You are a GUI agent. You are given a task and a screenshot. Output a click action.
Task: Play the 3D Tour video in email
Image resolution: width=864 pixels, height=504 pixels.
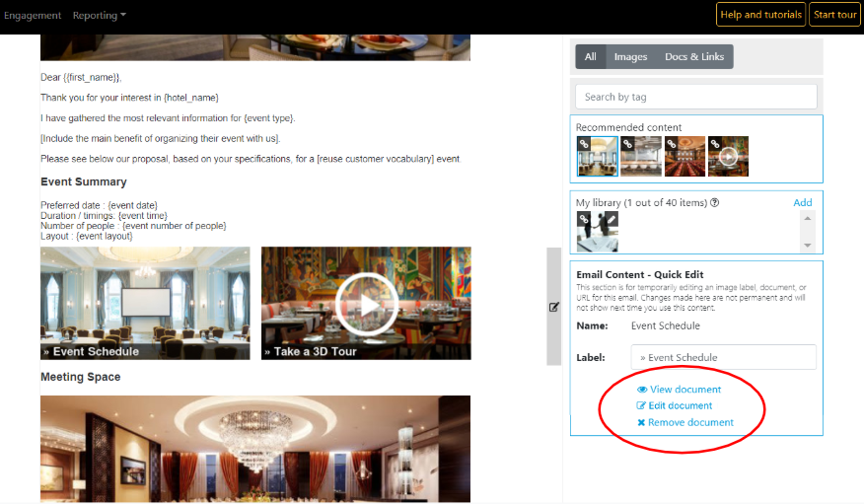point(366,303)
